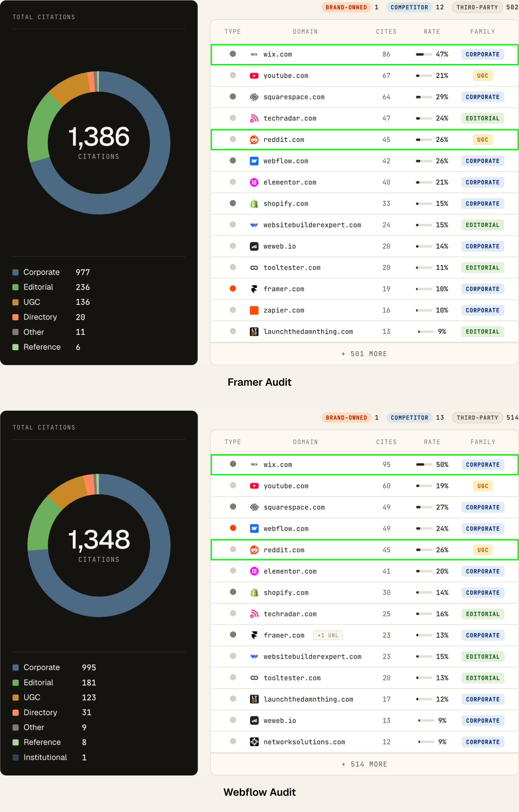
Task: Click the Institutional legend color swatch
Action: pyautogui.click(x=16, y=757)
